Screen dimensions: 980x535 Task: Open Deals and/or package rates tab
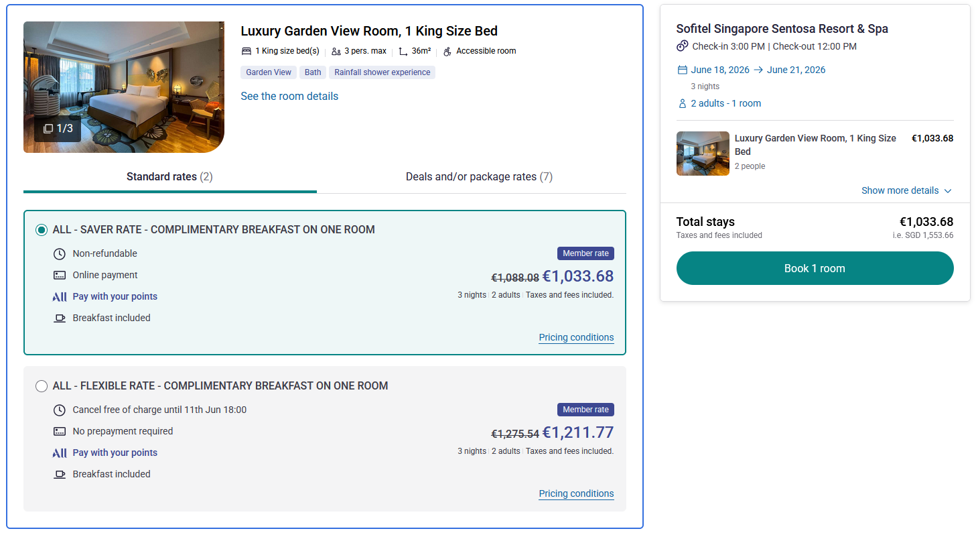point(479,177)
